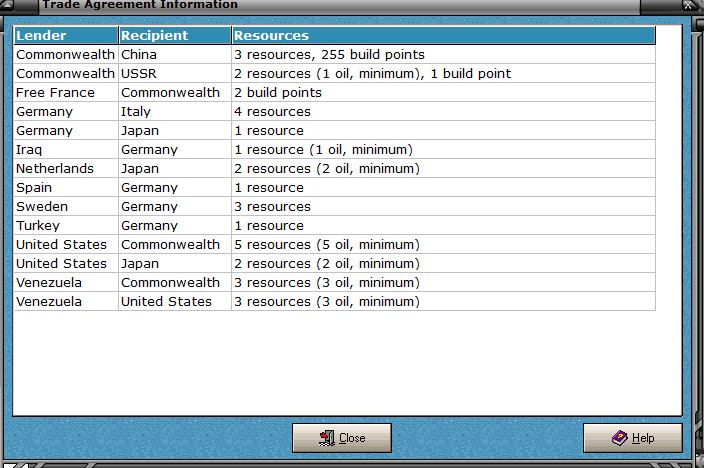
Task: Select the Free France lender cell
Action: 66,93
